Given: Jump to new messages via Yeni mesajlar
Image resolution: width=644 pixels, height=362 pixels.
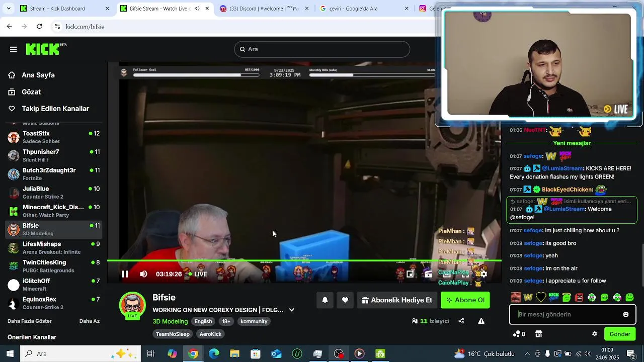Looking at the screenshot, I should tap(572, 143).
